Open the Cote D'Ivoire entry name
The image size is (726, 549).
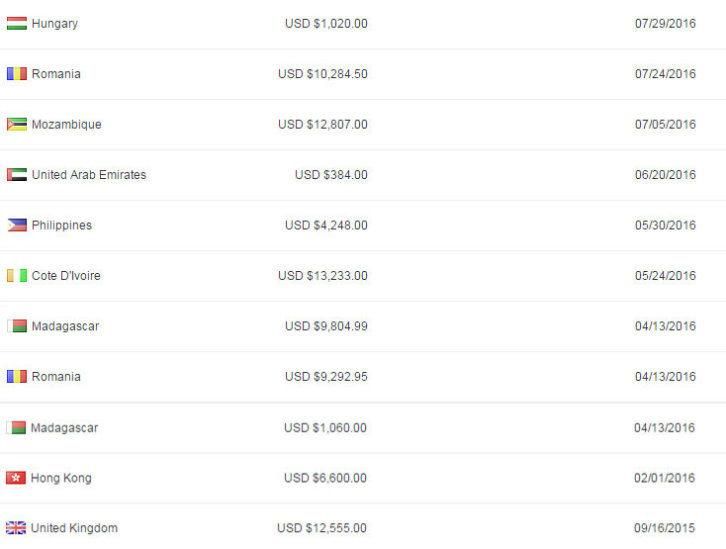pyautogui.click(x=66, y=276)
